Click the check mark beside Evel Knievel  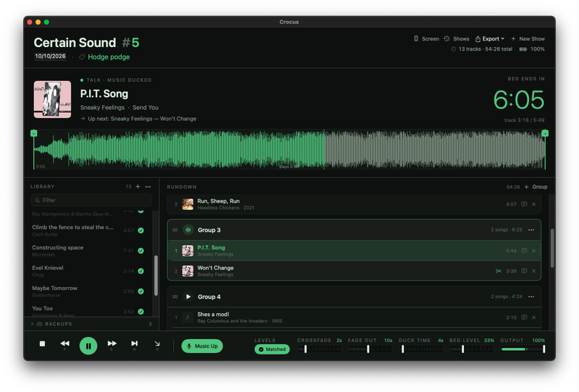(x=140, y=271)
